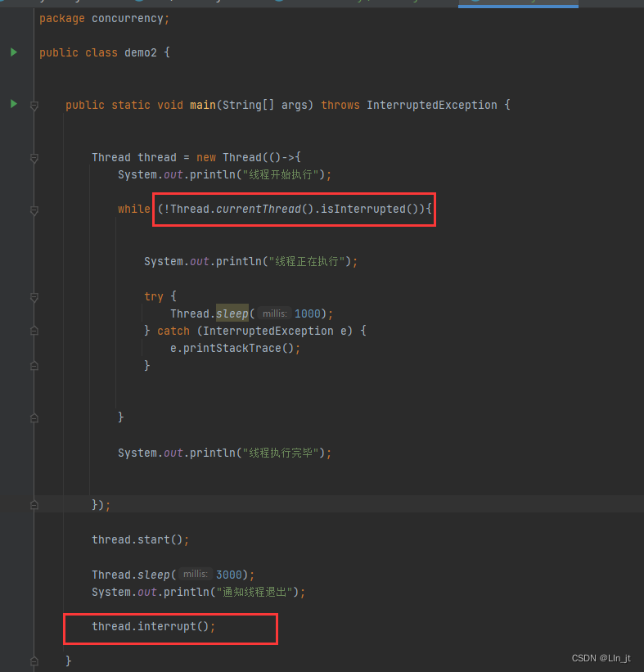644x672 pixels.
Task: Click the string "线程正在执行"
Action: pos(307,261)
